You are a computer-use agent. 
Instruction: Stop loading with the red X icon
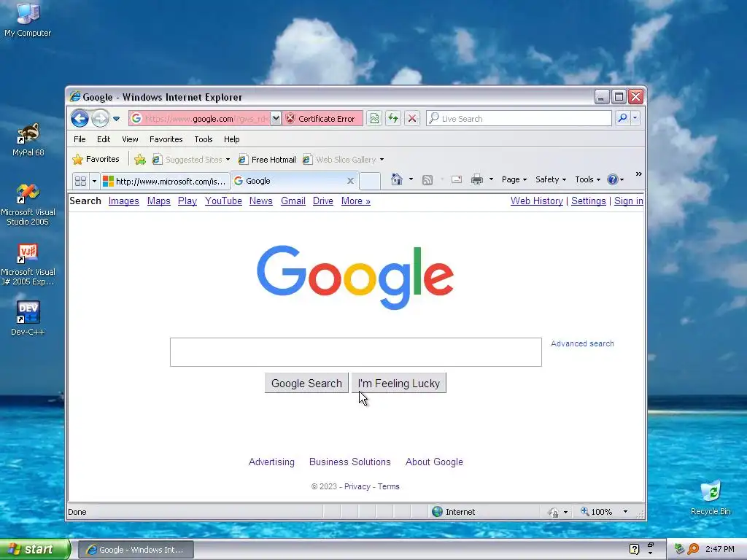[x=412, y=118]
